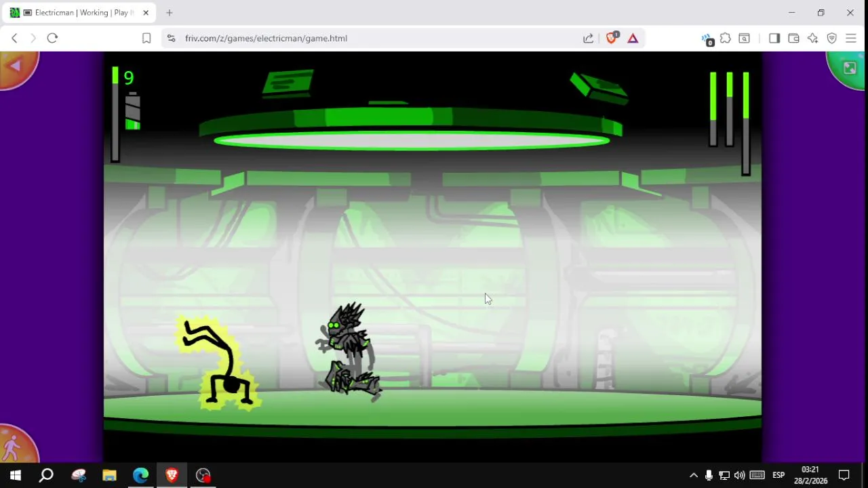This screenshot has height=488, width=868.
Task: Open the colorful taskbar app beside search
Action: [x=78, y=475]
